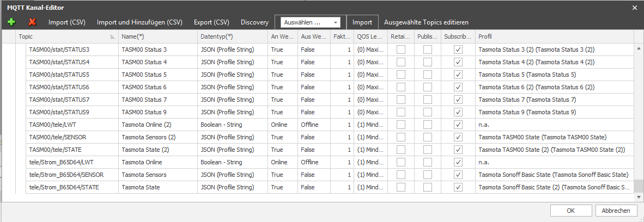This screenshot has height=222, width=644.
Task: Toggle Publish checkbox for TASM00/stat/STATUS5
Action: (428, 75)
